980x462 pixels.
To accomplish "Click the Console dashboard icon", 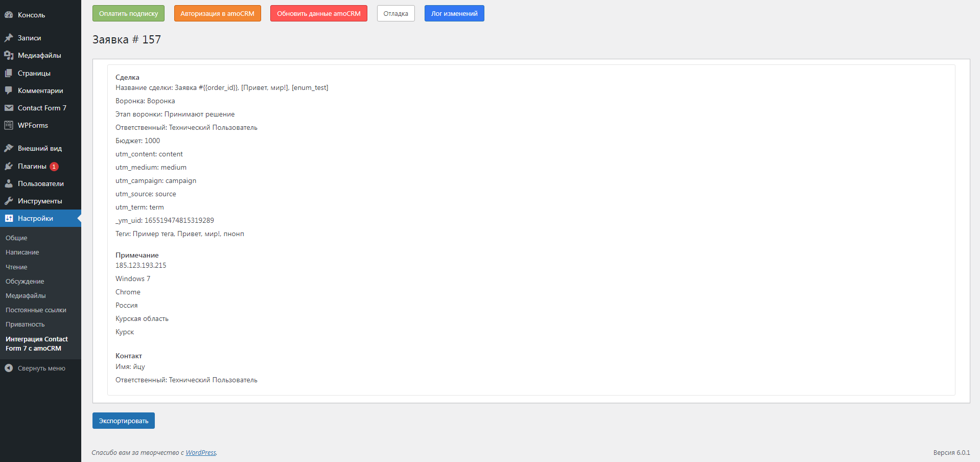I will coord(9,15).
